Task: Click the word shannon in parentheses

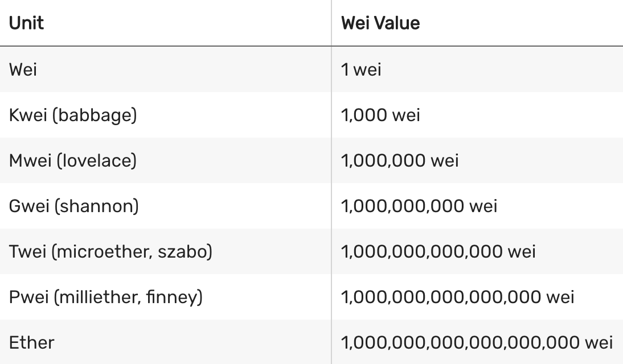Action: [x=97, y=206]
